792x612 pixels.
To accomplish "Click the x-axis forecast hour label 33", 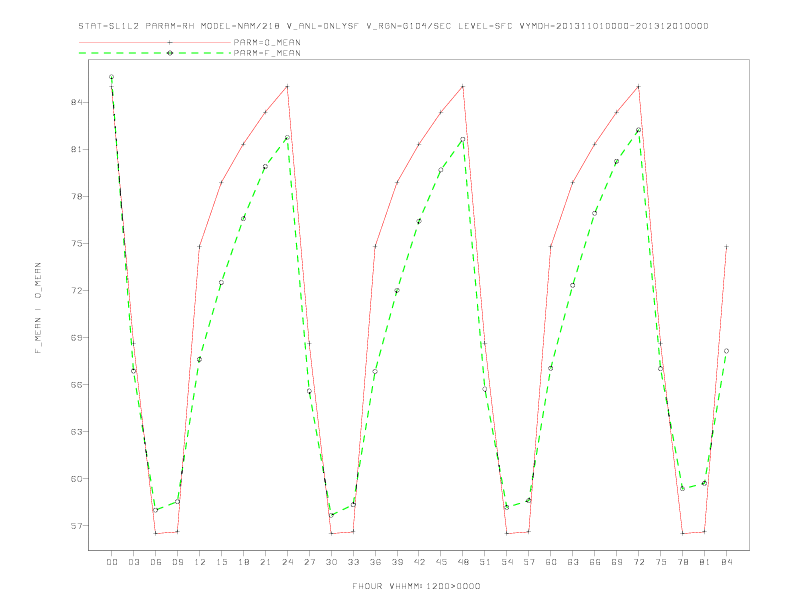I will coord(354,562).
